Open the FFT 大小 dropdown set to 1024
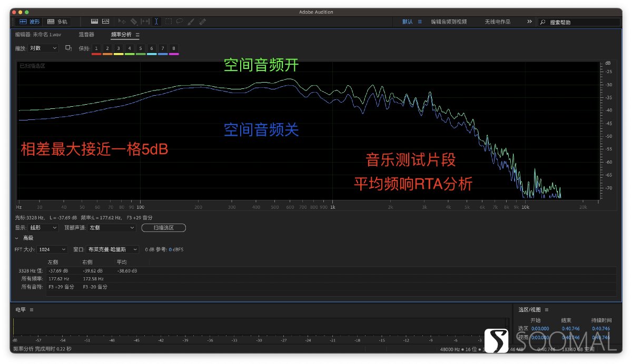The image size is (632, 364). click(x=52, y=249)
